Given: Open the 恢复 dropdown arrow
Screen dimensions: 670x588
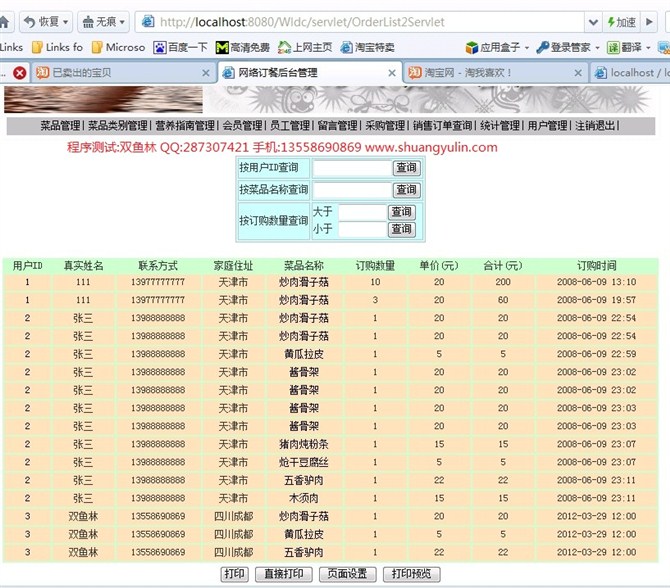Looking at the screenshot, I should pyautogui.click(x=66, y=22).
